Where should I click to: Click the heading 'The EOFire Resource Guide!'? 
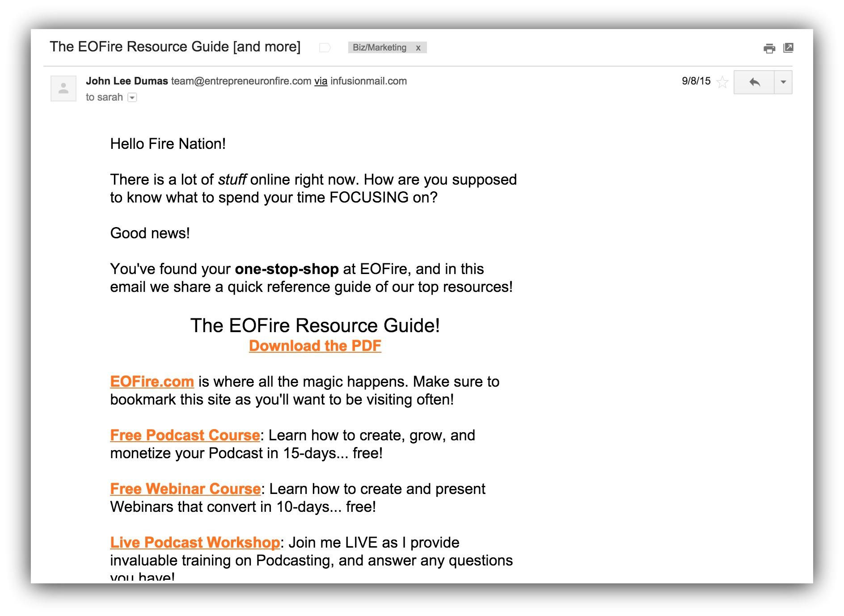315,325
